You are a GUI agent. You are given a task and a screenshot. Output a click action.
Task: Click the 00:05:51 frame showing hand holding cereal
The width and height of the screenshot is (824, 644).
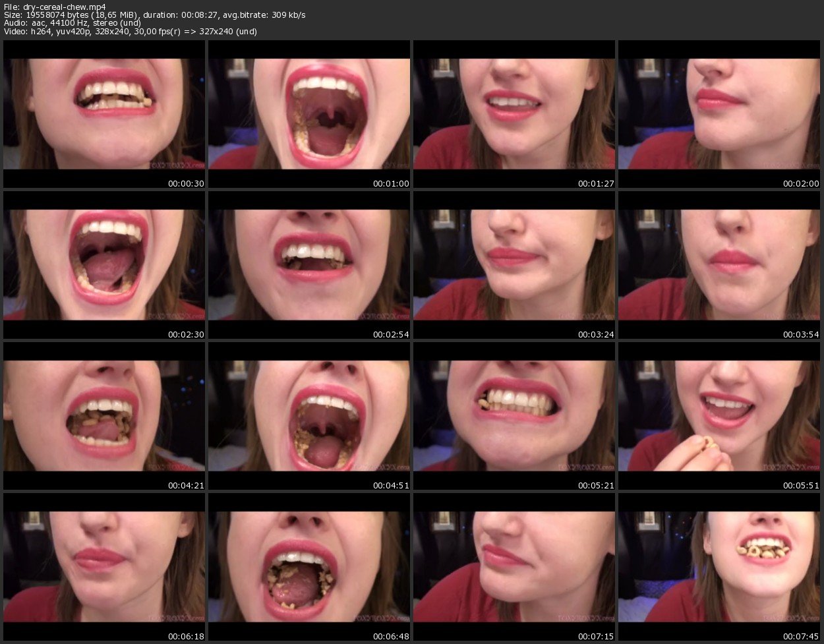719,415
